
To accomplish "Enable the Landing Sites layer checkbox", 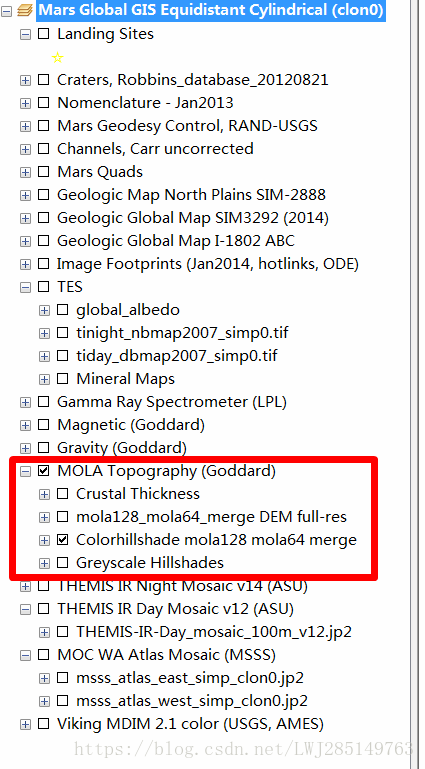I will coord(44,34).
